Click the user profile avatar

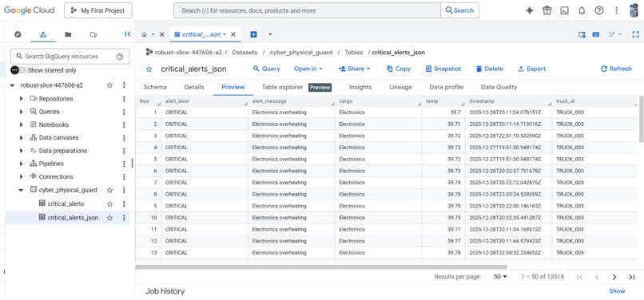(x=634, y=10)
